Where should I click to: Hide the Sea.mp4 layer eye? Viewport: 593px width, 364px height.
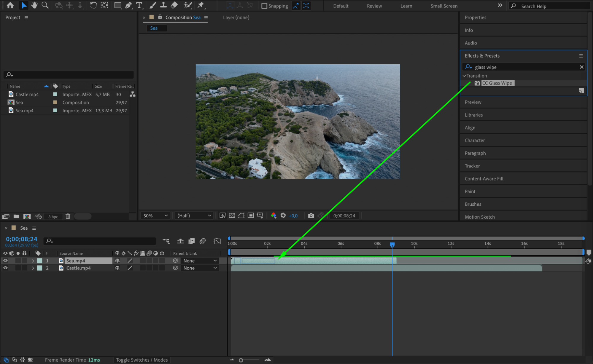(x=5, y=261)
